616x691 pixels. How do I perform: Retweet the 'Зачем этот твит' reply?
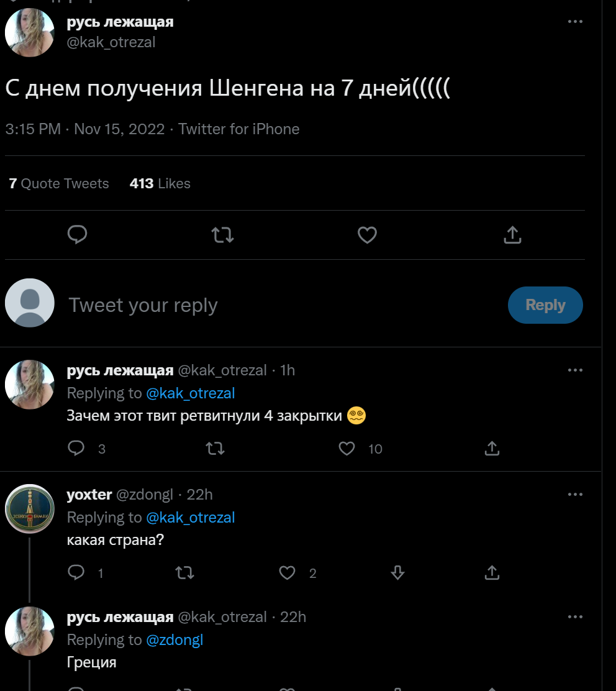(x=215, y=449)
